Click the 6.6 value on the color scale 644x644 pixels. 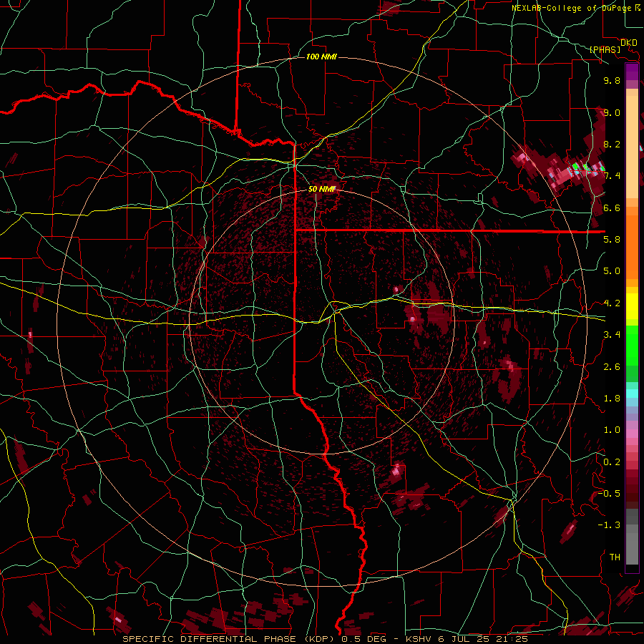point(612,208)
